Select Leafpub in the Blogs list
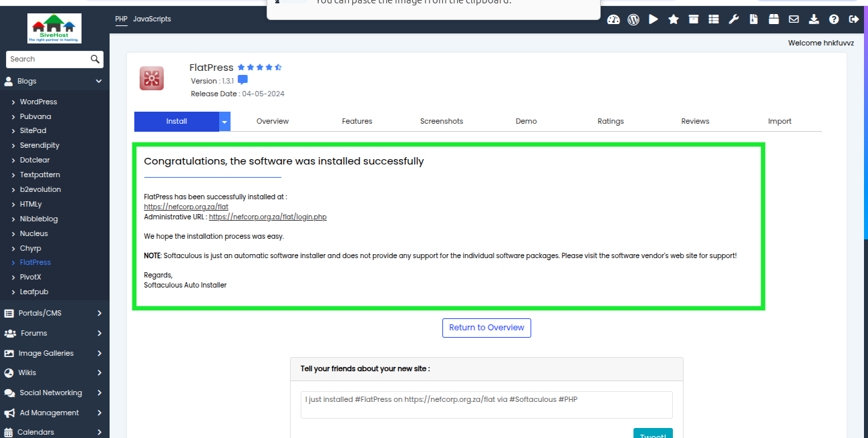Image resolution: width=868 pixels, height=438 pixels. (34, 292)
